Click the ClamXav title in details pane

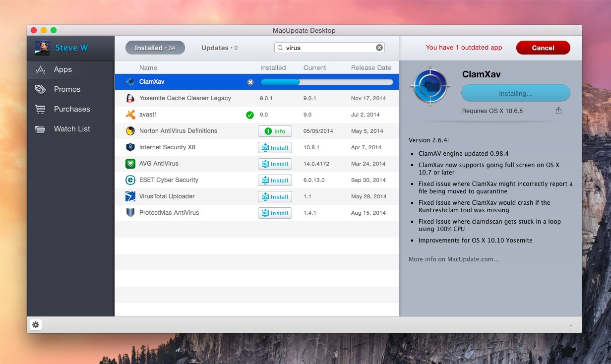482,74
